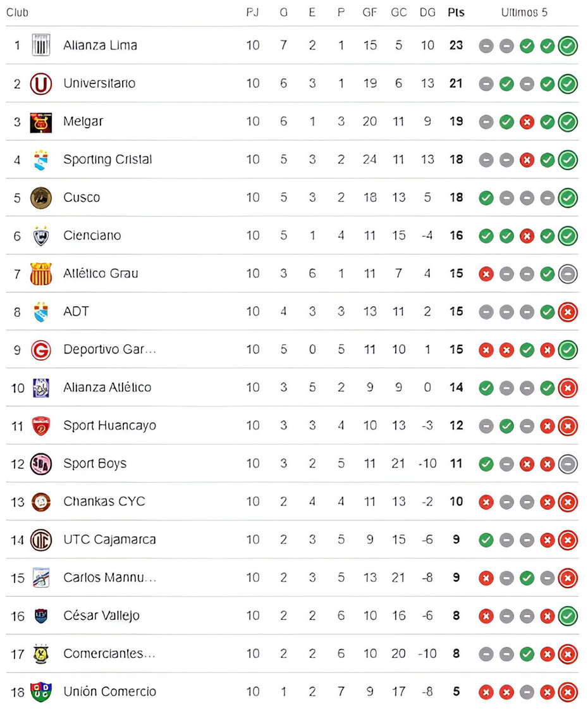
Task: Open the truncated Carlos Mannu... team name
Action: tap(110, 578)
